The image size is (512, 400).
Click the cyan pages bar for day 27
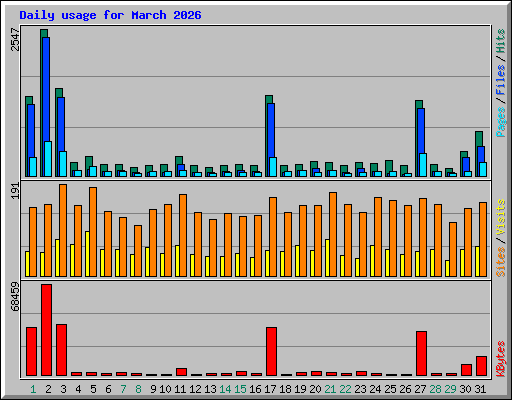pos(423,165)
